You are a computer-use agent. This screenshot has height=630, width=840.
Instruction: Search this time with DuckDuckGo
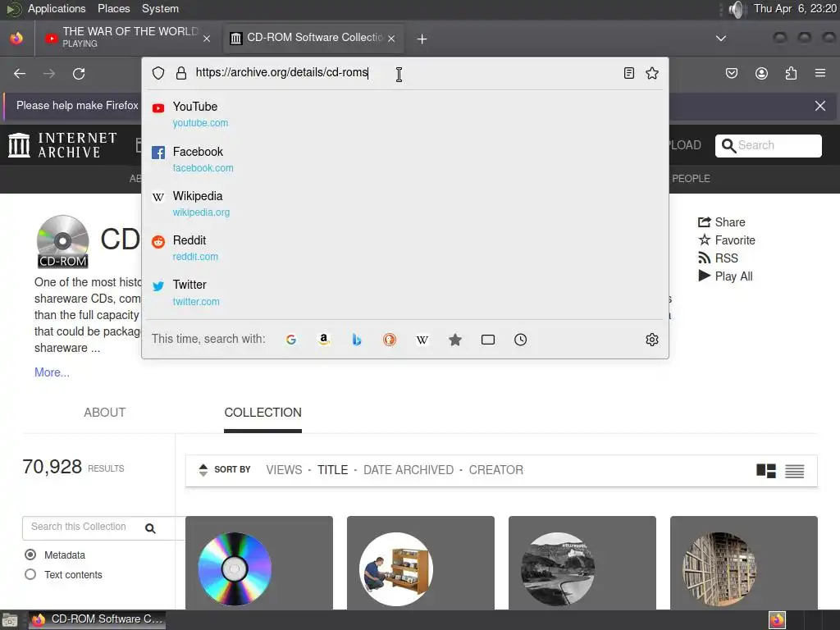point(390,340)
